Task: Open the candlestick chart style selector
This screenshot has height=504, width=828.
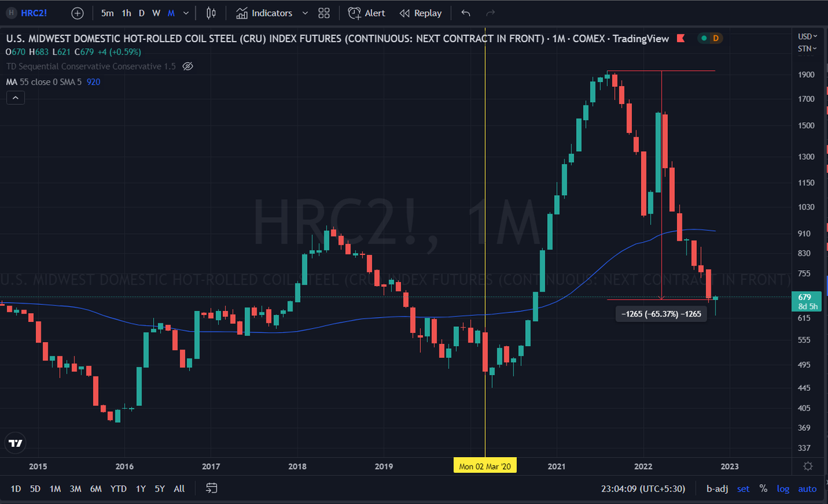Action: click(211, 13)
